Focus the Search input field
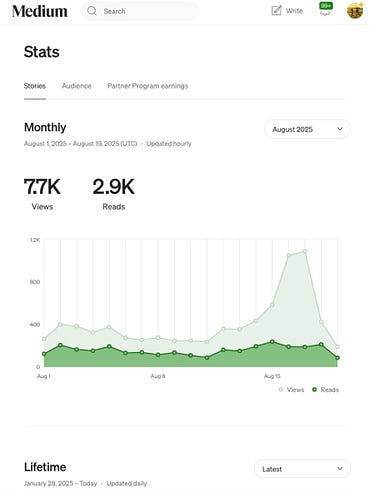The image size is (375, 495). point(140,11)
